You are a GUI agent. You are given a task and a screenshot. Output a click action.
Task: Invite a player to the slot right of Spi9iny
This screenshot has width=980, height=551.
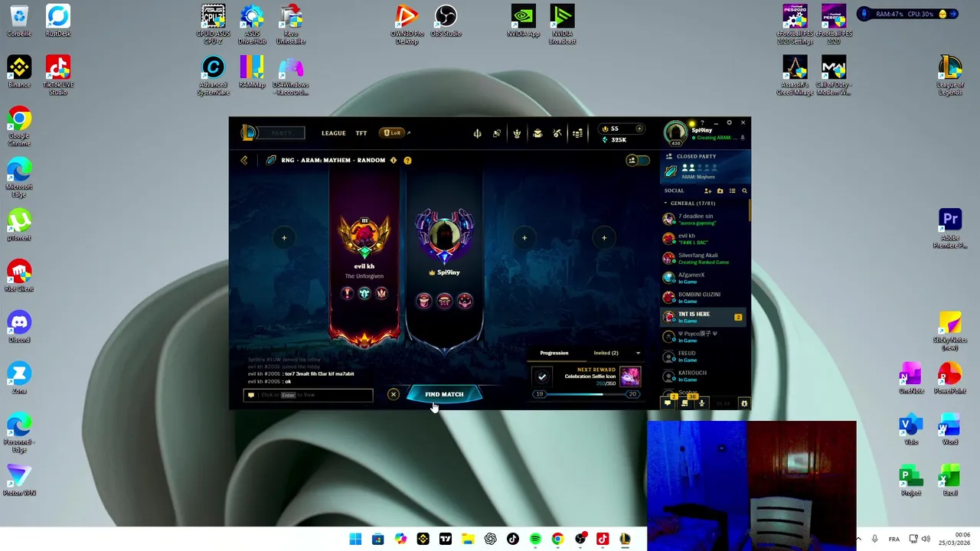(x=524, y=238)
